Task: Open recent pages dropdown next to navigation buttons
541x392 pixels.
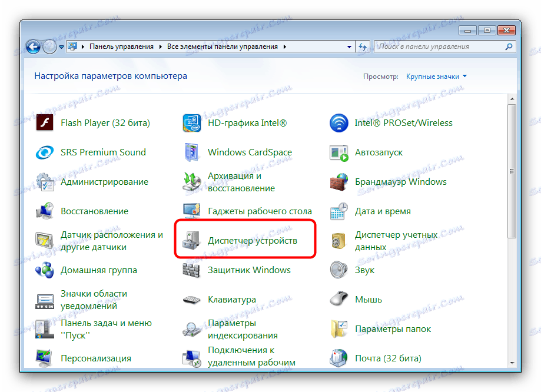Action: coord(61,47)
